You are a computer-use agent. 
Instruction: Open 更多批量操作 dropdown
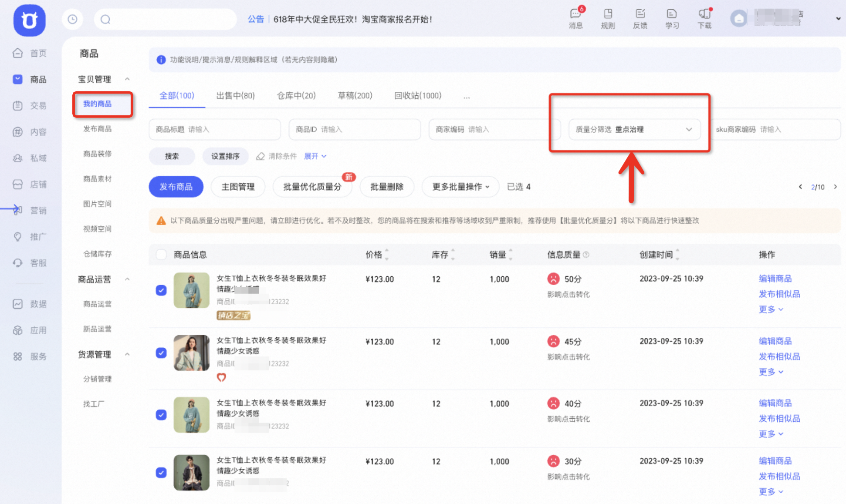point(460,187)
